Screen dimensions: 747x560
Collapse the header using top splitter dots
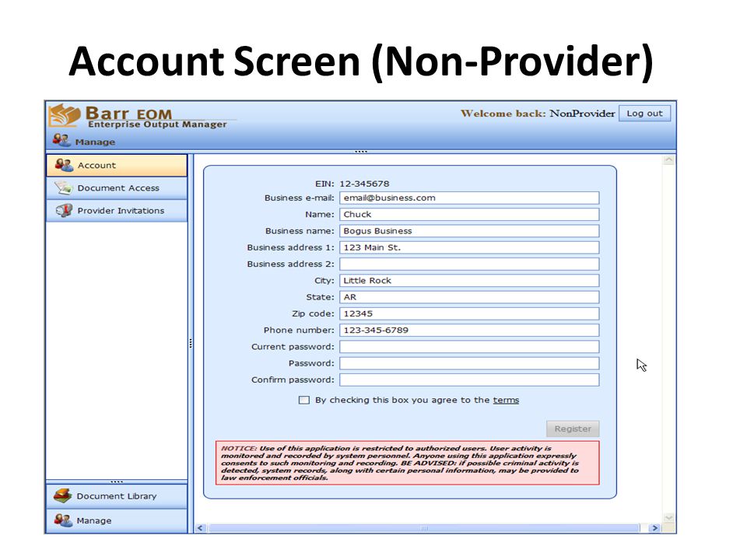point(360,152)
